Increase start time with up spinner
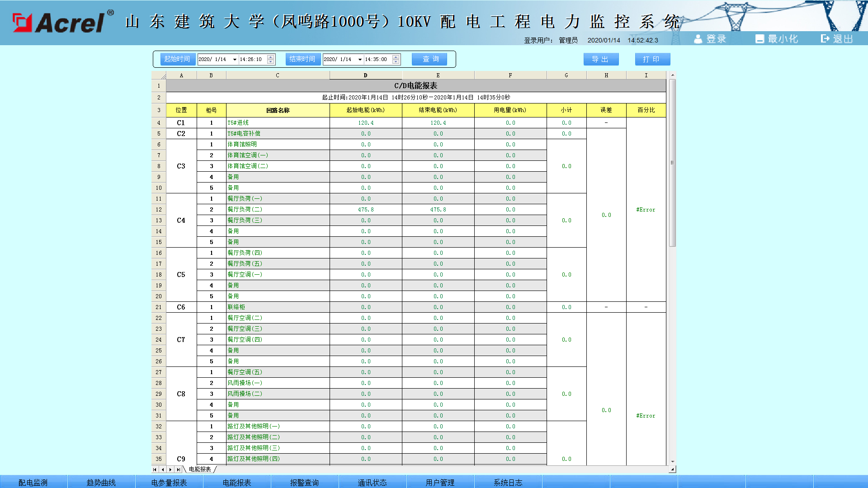Image resolution: width=868 pixels, height=488 pixels. coord(271,57)
